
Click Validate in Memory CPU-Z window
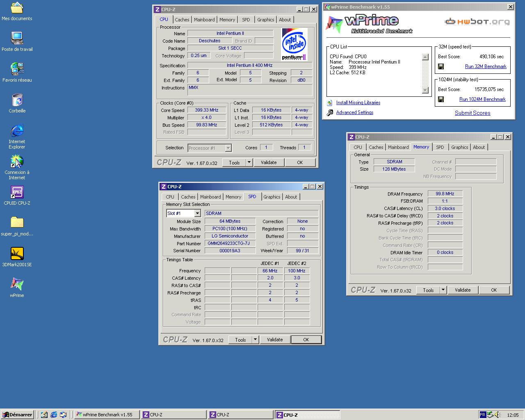click(463, 290)
